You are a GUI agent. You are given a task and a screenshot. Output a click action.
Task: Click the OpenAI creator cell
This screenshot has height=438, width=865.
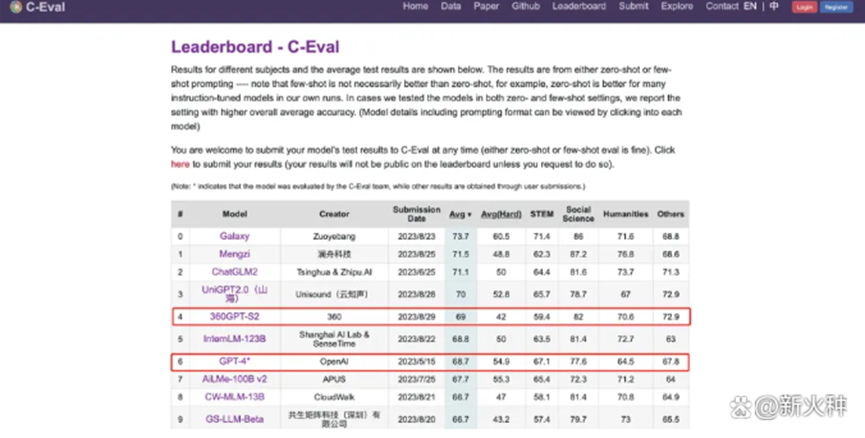tap(334, 362)
